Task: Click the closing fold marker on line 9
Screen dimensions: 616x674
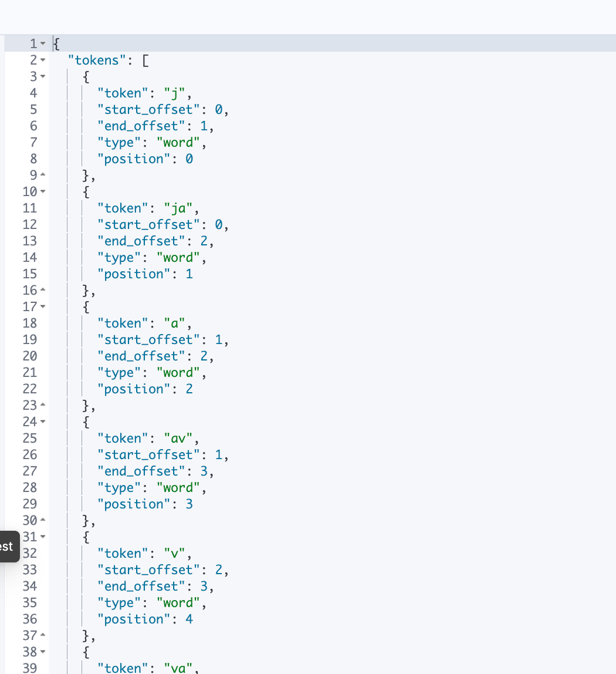Action: [42, 175]
